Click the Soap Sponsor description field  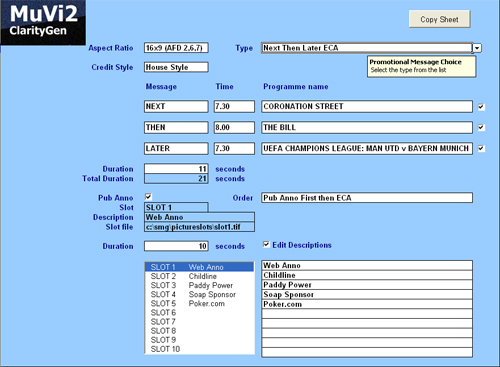367,294
